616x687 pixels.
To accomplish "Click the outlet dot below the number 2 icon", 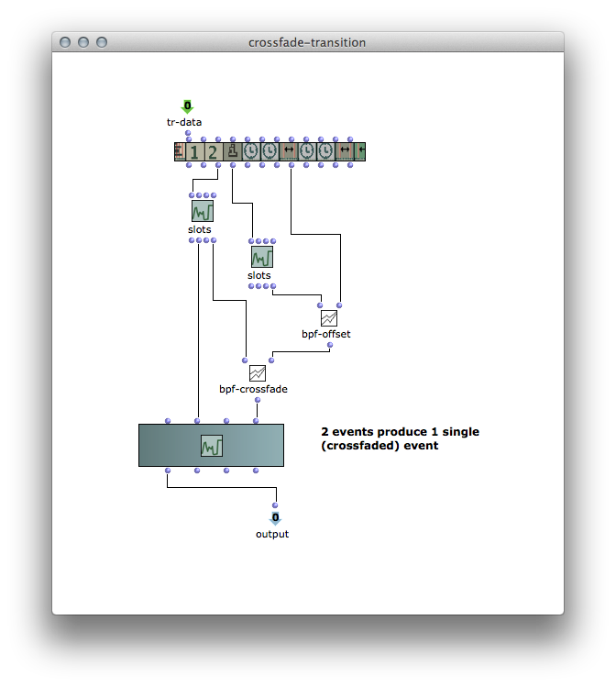I will (x=218, y=165).
